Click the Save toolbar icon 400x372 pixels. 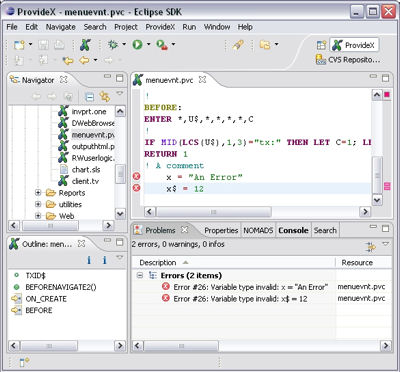tap(43, 45)
